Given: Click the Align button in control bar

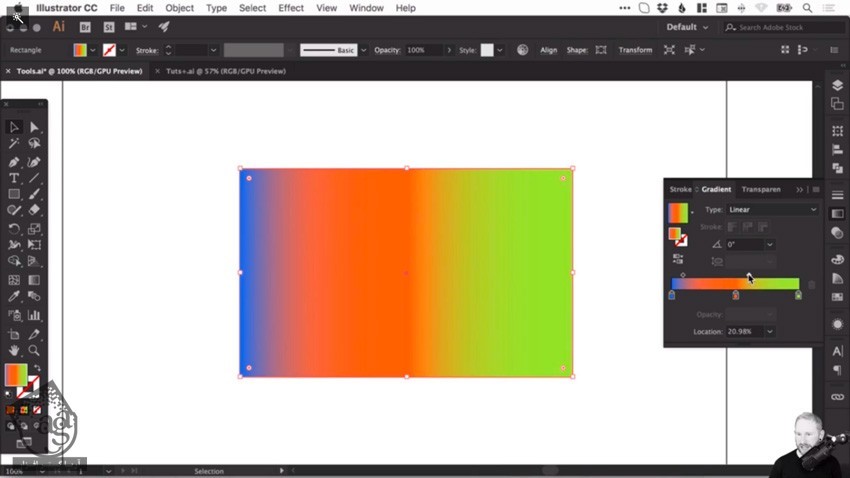Looking at the screenshot, I should click(549, 50).
